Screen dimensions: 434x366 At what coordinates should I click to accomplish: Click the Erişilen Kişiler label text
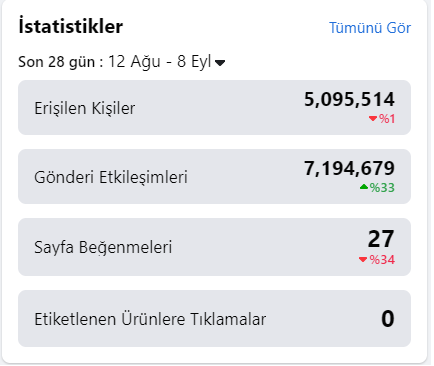tap(85, 108)
